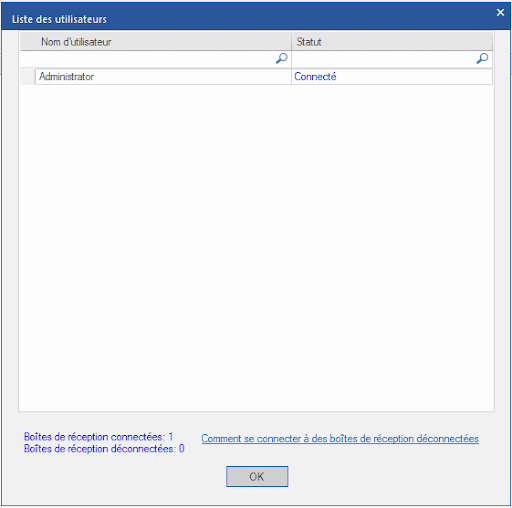The height and width of the screenshot is (508, 512).
Task: Click the divider between Nom d'utilisateur and Statut headers
Action: (292, 42)
